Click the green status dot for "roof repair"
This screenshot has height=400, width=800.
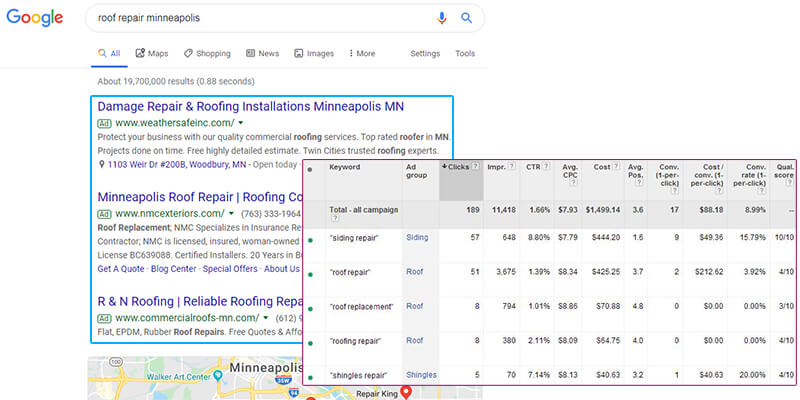311,274
